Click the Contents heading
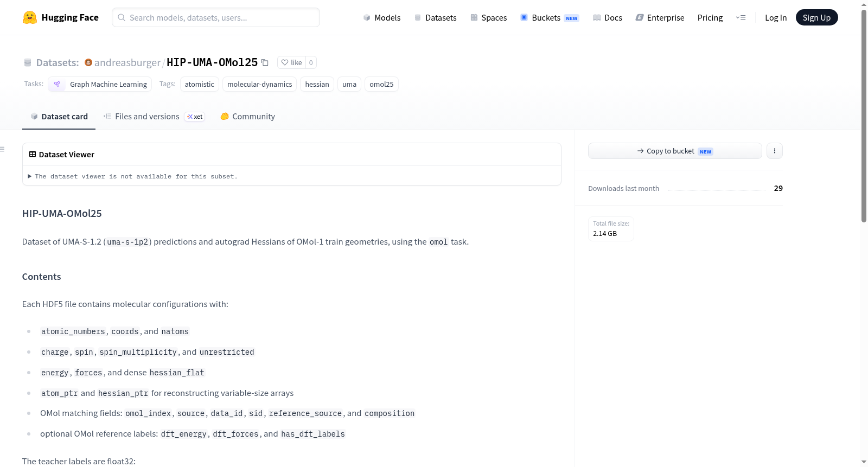This screenshot has height=467, width=868. 42,277
